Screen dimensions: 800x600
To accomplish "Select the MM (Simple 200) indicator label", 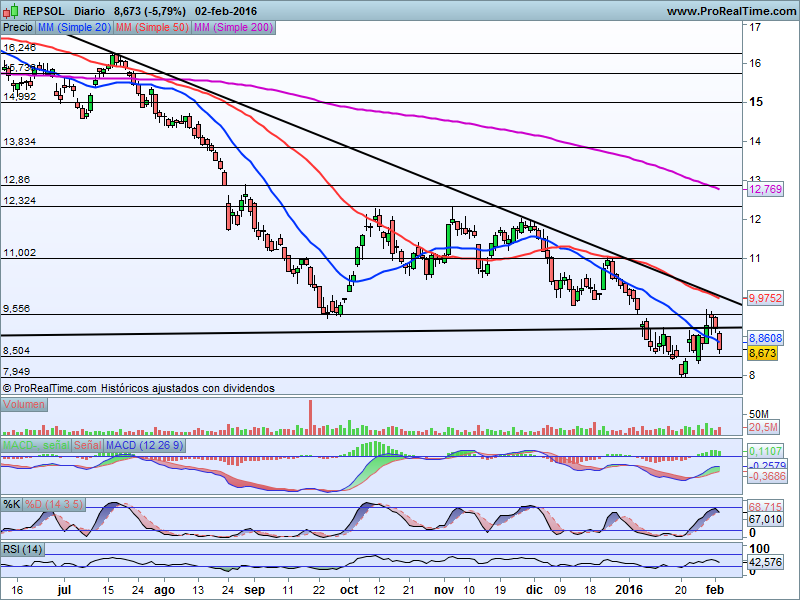I will coord(234,28).
